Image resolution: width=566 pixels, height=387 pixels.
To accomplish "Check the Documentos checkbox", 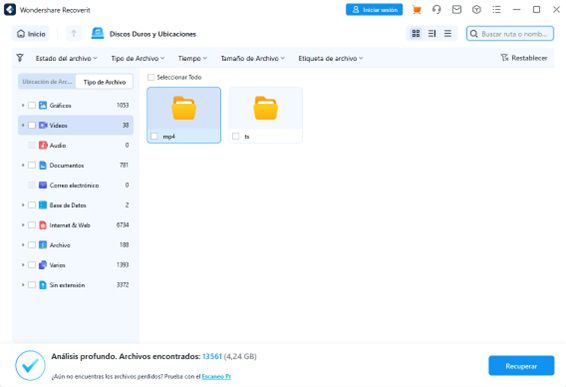I will 32,165.
